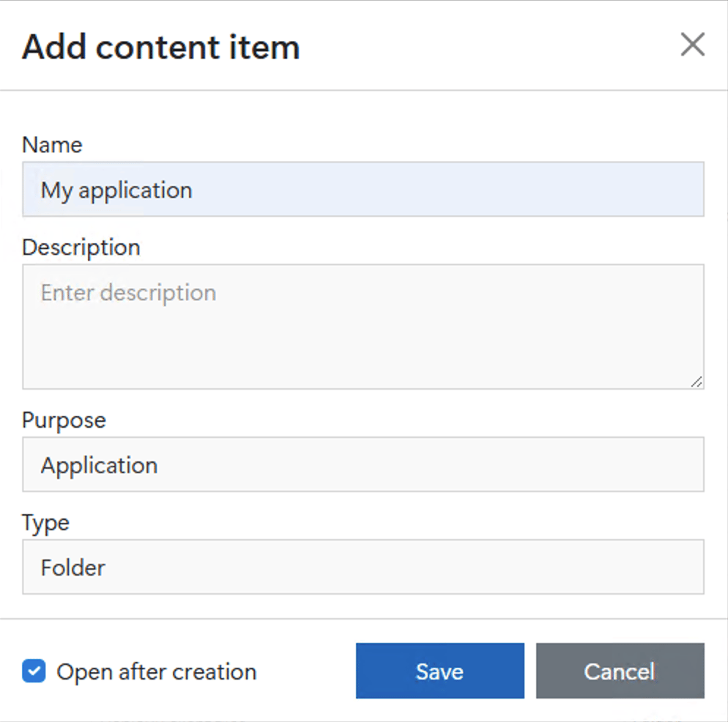Click the checkmark icon beside Open after creation
This screenshot has height=722, width=728.
[34, 671]
